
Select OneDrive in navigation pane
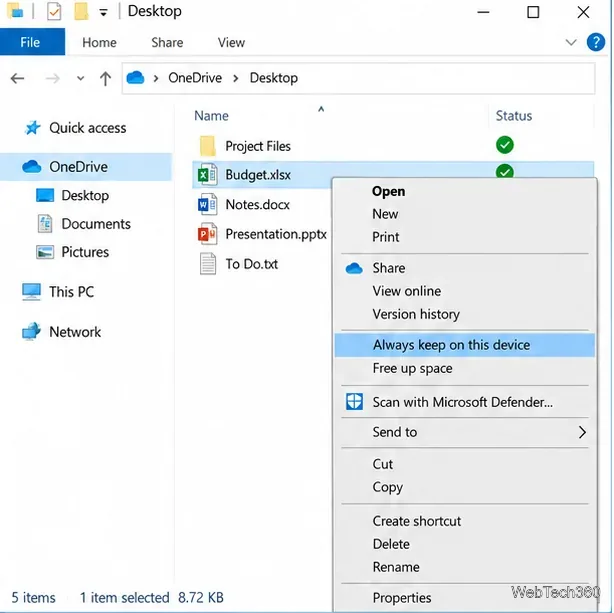[86, 167]
